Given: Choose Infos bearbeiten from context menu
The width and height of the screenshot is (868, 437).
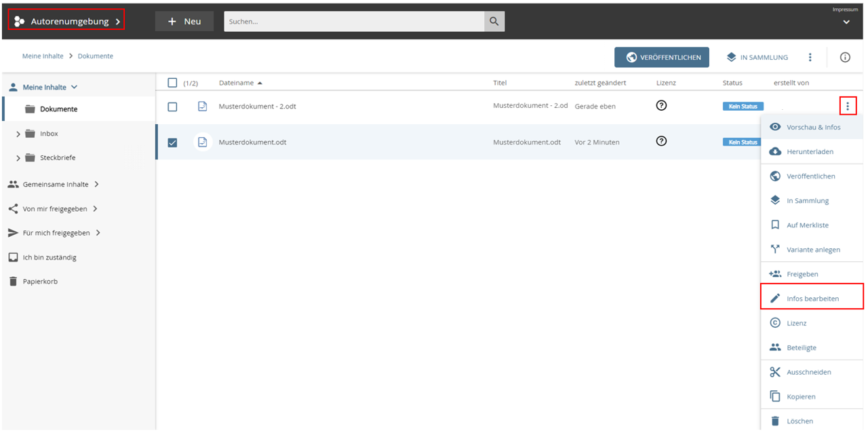Looking at the screenshot, I should (x=812, y=299).
